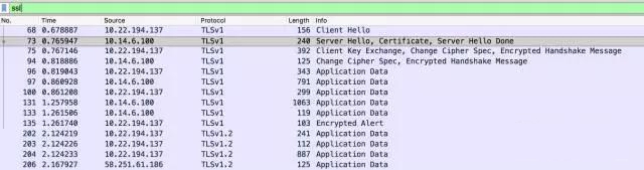Click the ssl display filter field
The width and height of the screenshot is (644, 170).
(326, 8)
